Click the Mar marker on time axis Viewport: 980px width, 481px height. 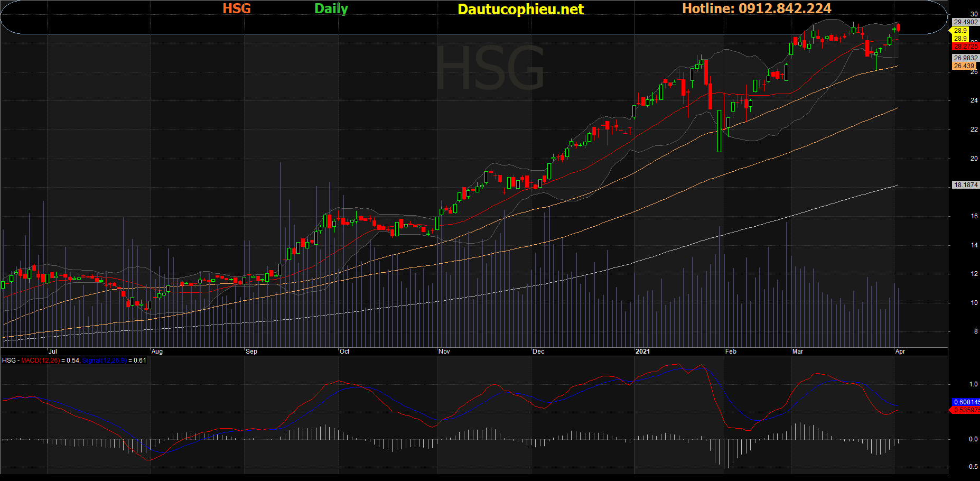click(797, 351)
